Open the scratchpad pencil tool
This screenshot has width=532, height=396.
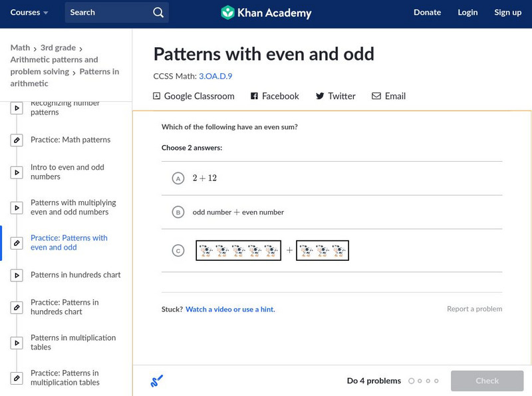pyautogui.click(x=157, y=381)
